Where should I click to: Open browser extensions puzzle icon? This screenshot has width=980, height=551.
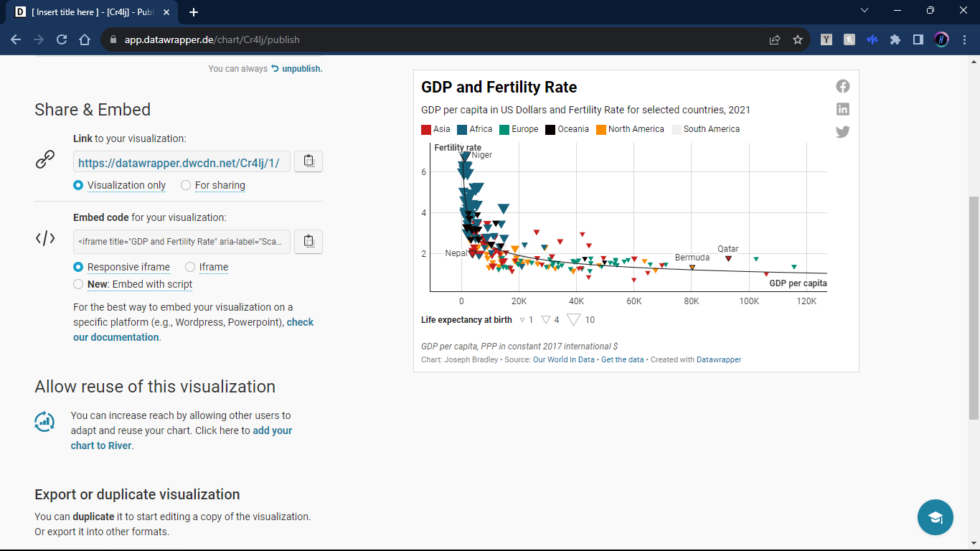tap(895, 39)
